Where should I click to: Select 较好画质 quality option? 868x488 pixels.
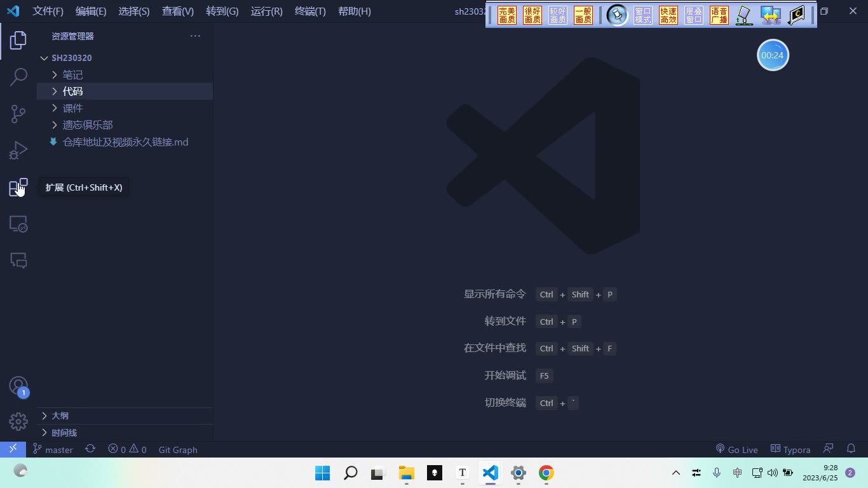(558, 15)
